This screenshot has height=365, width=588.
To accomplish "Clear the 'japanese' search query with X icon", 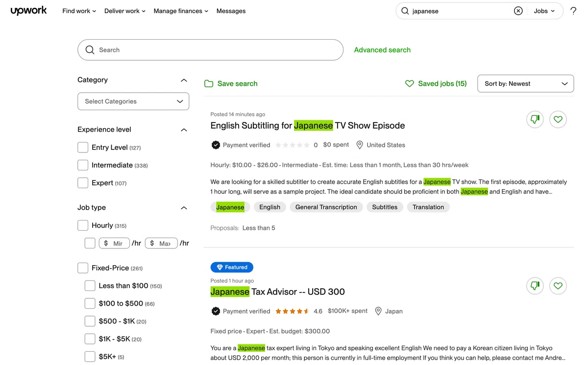I will point(518,11).
